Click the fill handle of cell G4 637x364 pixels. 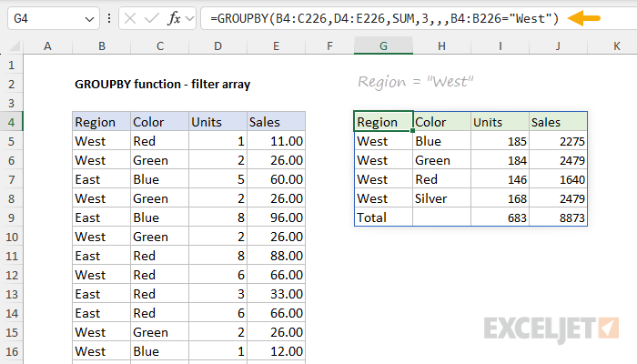[x=413, y=131]
